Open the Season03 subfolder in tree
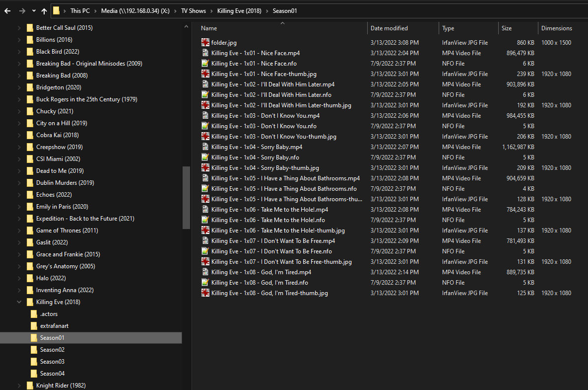 tap(52, 362)
